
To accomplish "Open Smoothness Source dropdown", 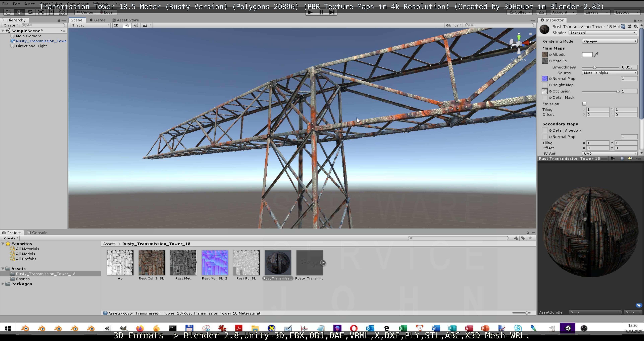I will 610,73.
